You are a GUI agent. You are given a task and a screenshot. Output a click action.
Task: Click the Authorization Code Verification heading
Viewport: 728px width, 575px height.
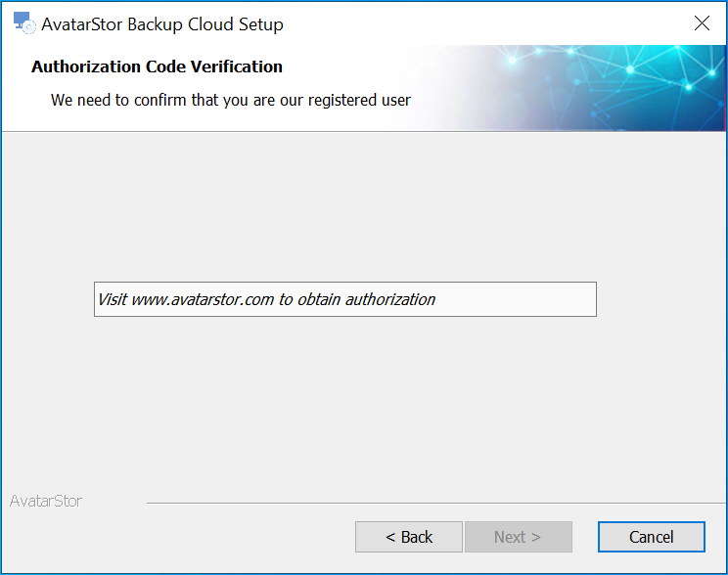[x=157, y=66]
